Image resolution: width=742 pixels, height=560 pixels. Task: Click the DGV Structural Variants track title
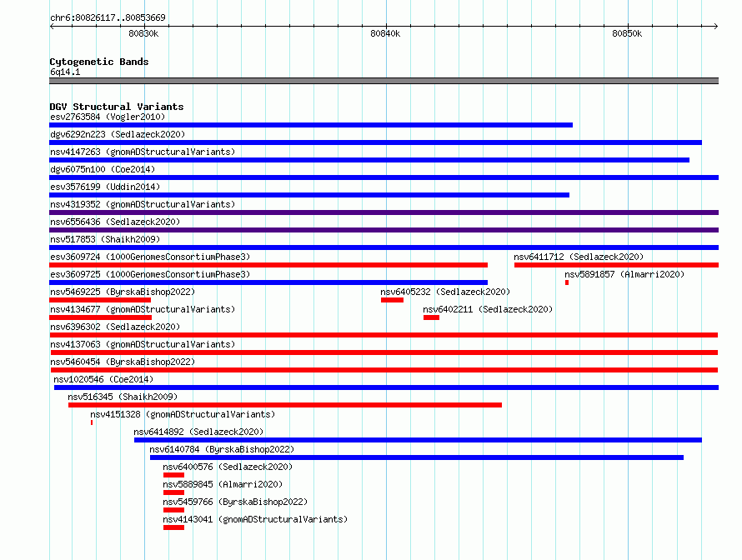tap(117, 107)
